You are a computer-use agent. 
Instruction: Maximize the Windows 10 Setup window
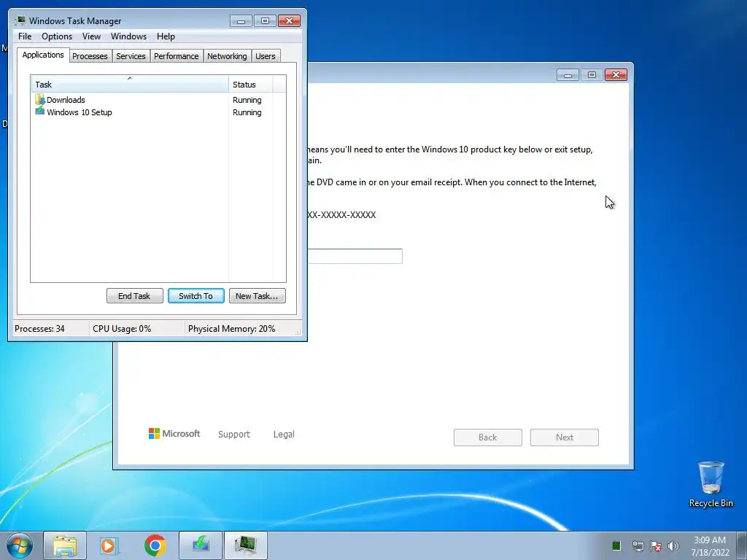592,75
